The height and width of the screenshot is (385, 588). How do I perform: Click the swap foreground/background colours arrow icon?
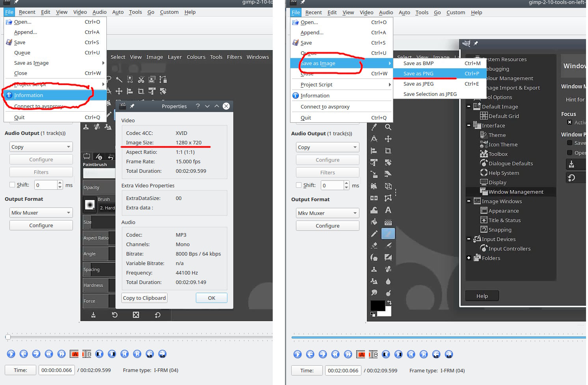pos(389,303)
